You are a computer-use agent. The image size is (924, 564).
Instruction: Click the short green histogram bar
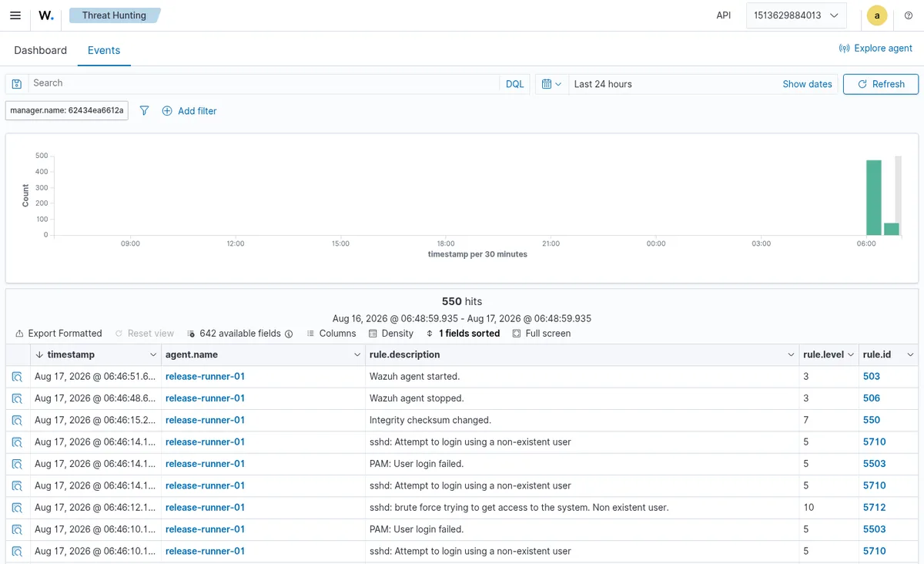892,229
